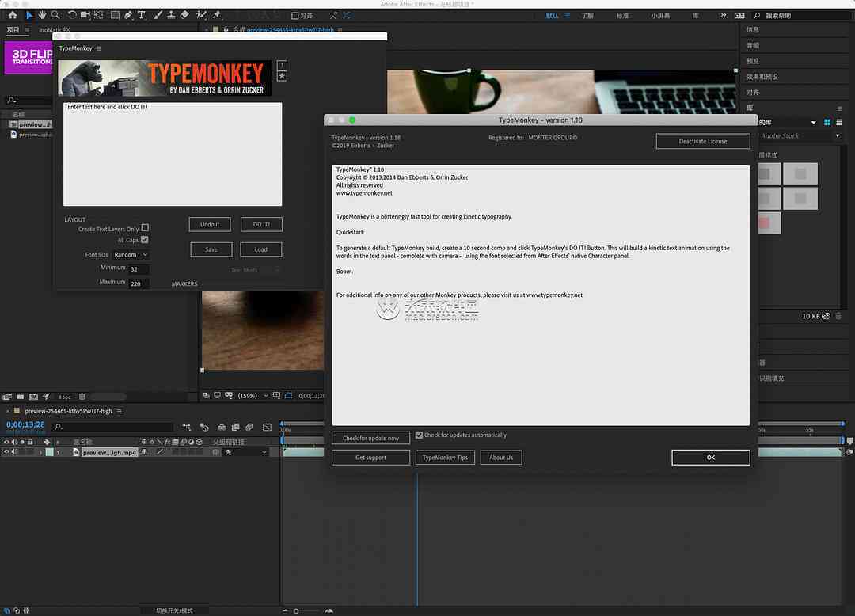
Task: Click the Frame Blending icon in timeline
Action: coord(236,428)
